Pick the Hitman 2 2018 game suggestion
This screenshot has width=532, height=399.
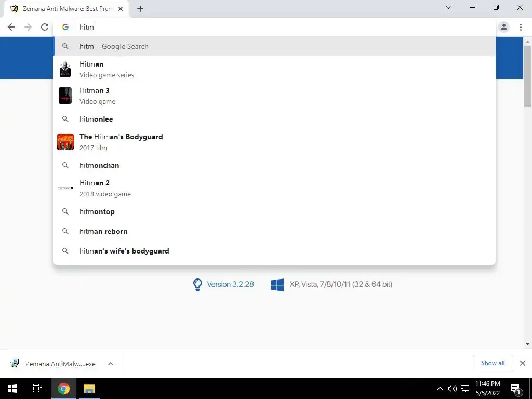pos(274,188)
